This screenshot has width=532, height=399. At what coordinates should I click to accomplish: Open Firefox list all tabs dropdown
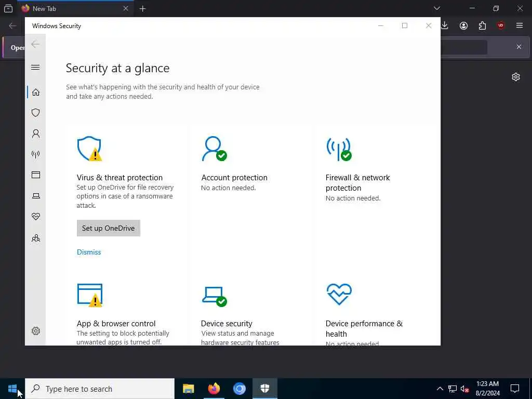click(x=436, y=8)
